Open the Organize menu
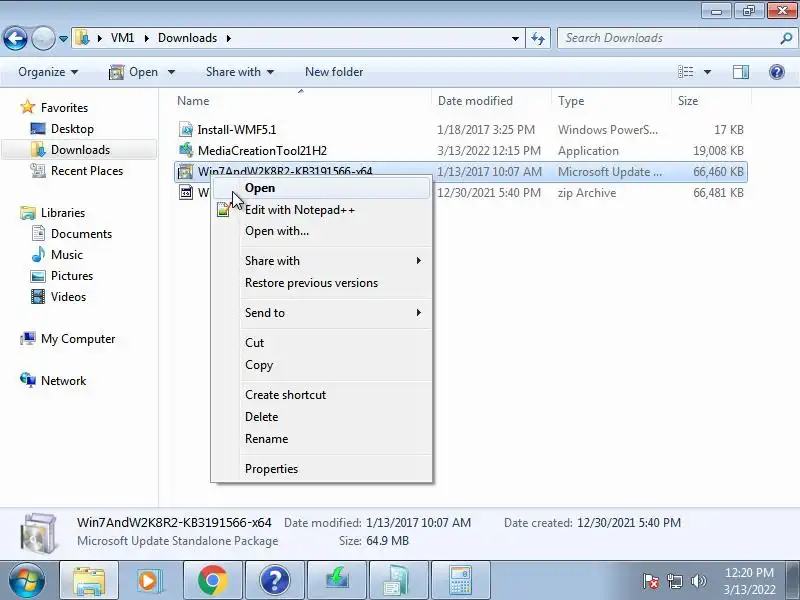The width and height of the screenshot is (800, 600). click(48, 72)
